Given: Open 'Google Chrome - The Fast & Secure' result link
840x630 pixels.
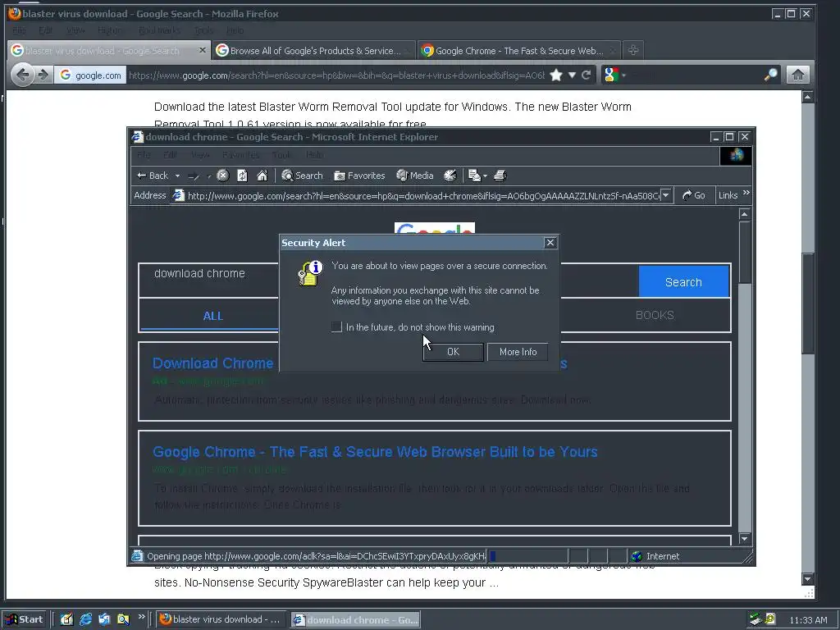Looking at the screenshot, I should coord(375,452).
